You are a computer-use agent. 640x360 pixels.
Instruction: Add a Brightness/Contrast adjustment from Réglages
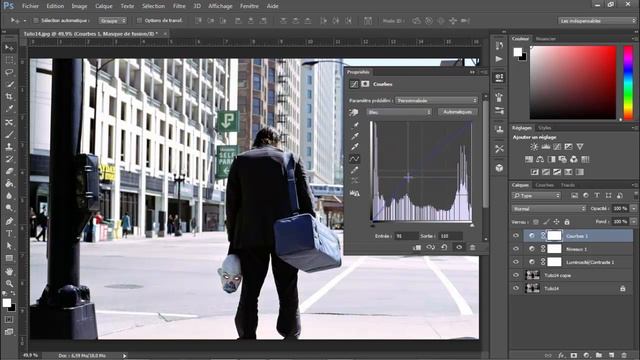534,147
